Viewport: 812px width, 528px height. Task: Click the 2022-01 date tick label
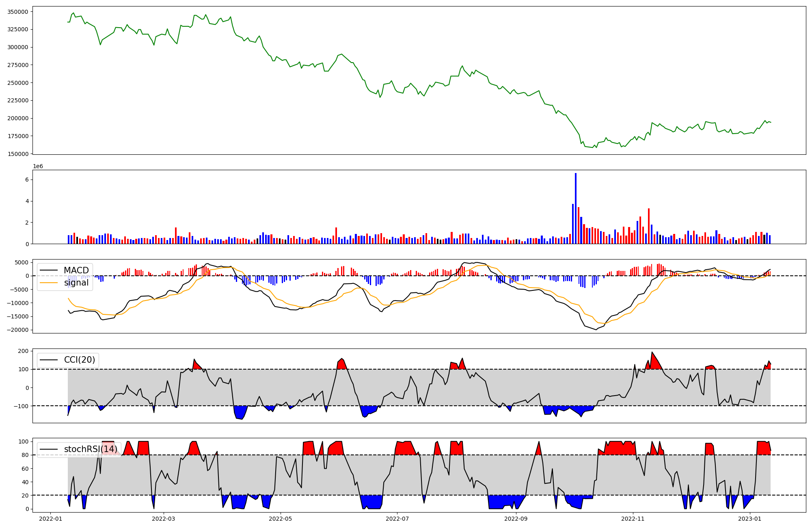(x=51, y=519)
